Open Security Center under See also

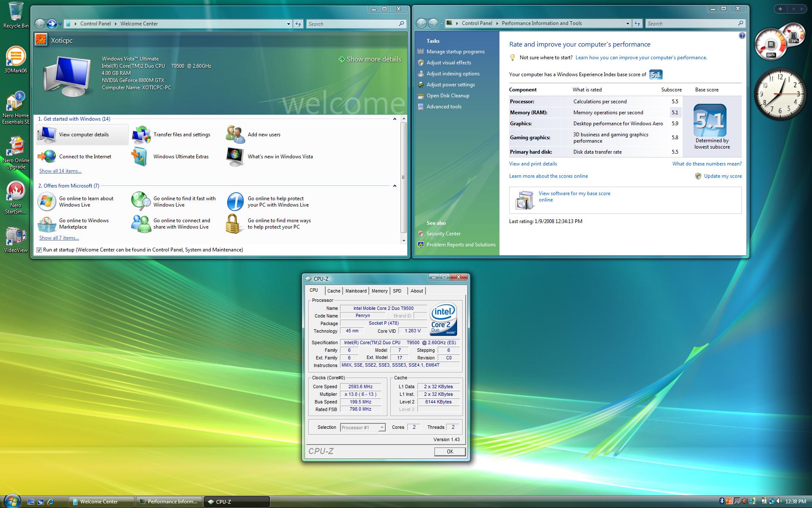coord(443,234)
